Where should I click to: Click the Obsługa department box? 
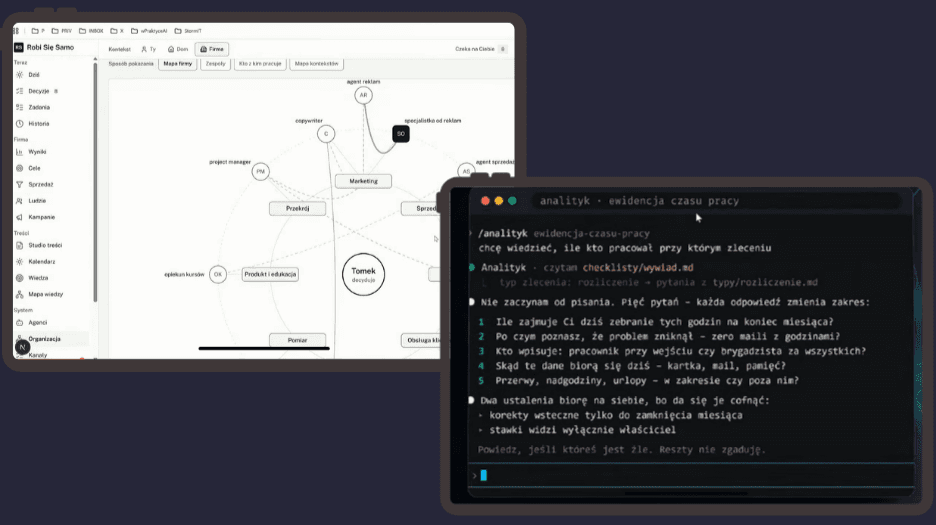click(x=421, y=340)
